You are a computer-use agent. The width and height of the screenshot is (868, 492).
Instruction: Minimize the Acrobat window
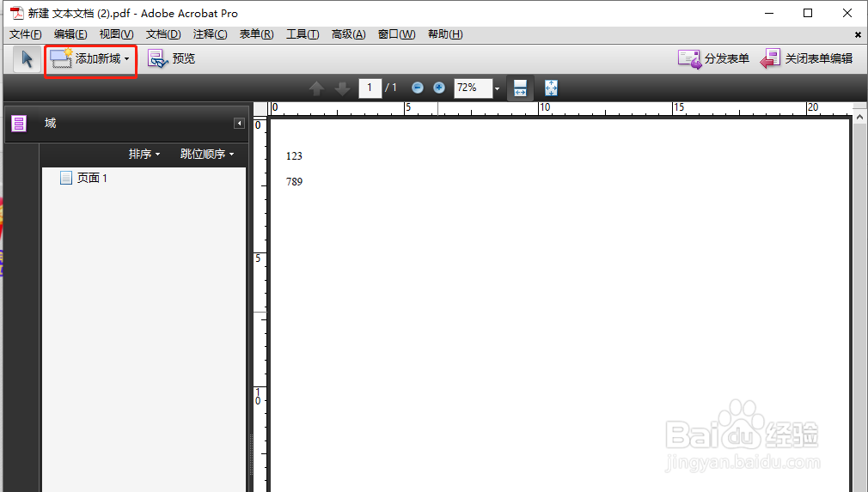pos(769,13)
